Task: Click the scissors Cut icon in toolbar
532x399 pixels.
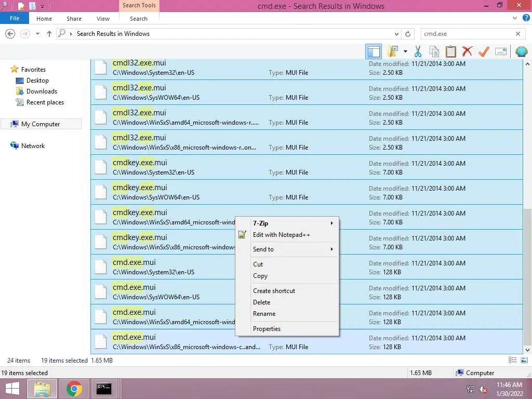Action: click(x=418, y=51)
